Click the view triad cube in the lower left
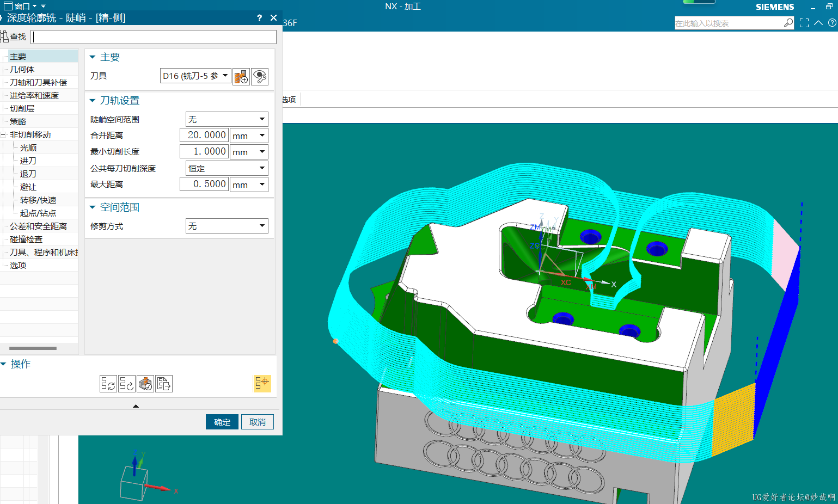The image size is (838, 504). (133, 483)
